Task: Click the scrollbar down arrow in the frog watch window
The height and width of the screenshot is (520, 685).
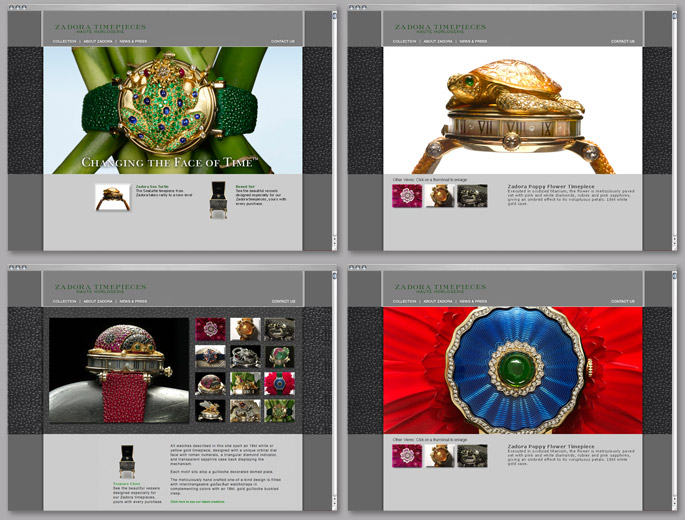Action: [335, 243]
